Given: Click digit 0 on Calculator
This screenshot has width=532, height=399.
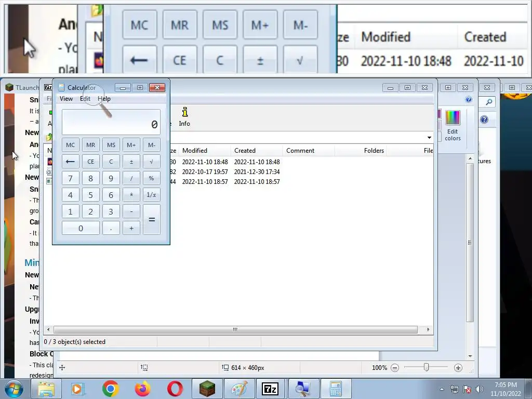Looking at the screenshot, I should 81,228.
